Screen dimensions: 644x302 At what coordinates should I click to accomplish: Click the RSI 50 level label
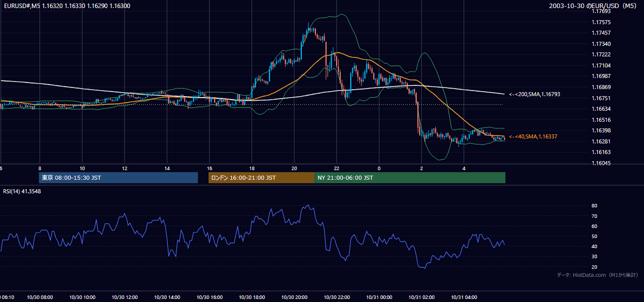[594, 237]
